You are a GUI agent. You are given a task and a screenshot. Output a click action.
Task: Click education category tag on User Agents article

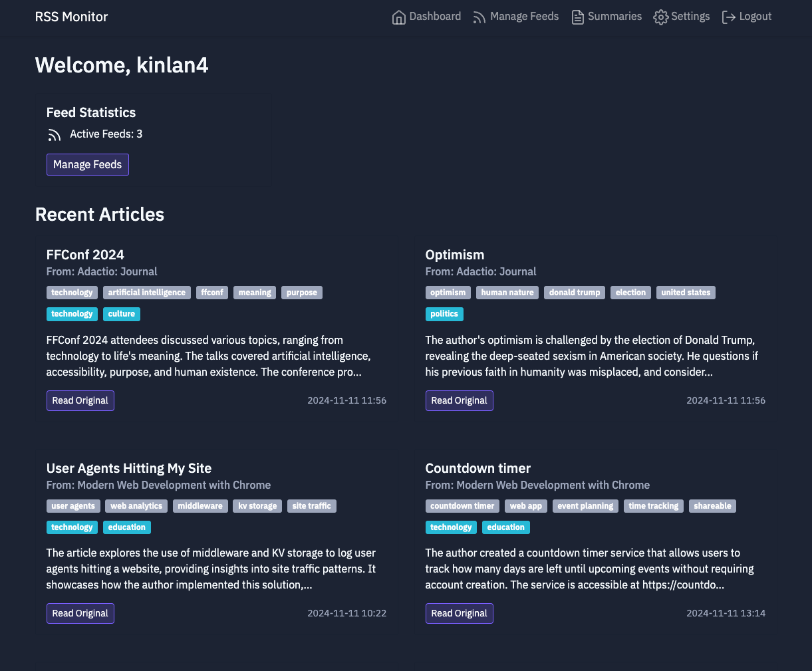[x=127, y=527]
